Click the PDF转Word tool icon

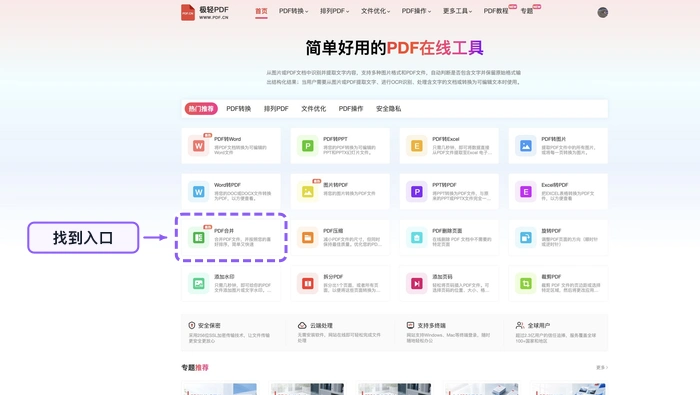(199, 146)
